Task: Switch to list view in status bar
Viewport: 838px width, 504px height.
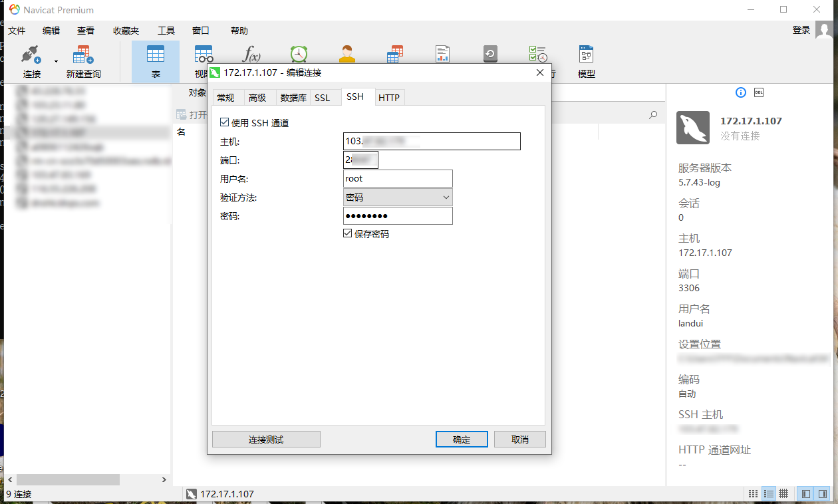Action: (x=769, y=494)
